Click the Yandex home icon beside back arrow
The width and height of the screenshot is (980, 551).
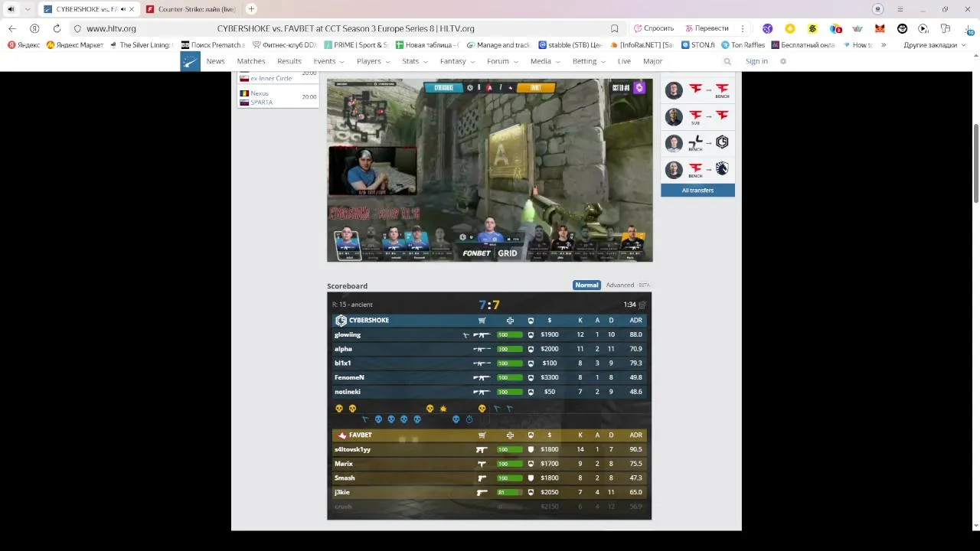pos(34,28)
